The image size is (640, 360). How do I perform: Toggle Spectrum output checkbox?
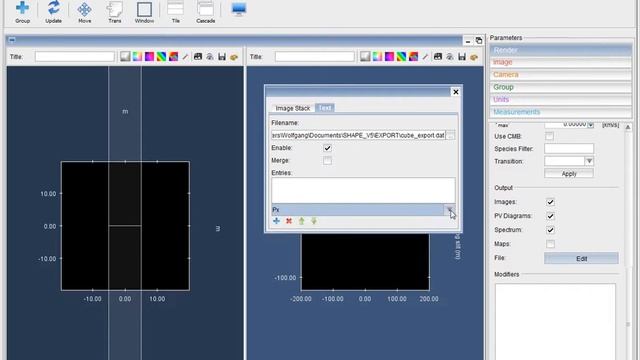coord(550,230)
